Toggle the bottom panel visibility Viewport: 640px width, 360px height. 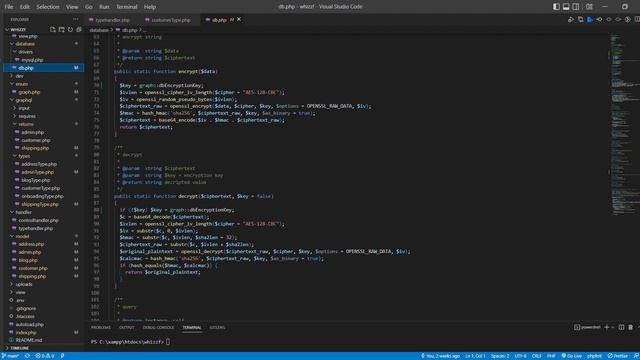coord(566,7)
